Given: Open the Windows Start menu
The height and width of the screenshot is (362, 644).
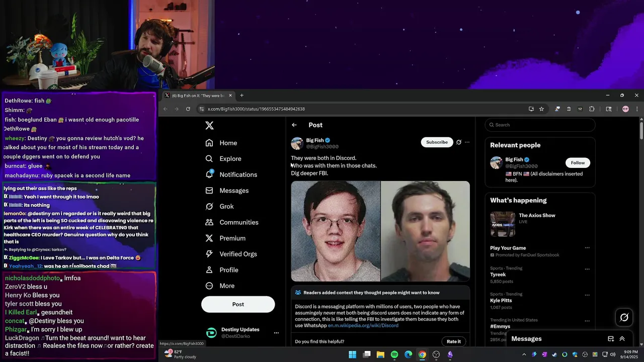Looking at the screenshot, I should click(x=353, y=354).
